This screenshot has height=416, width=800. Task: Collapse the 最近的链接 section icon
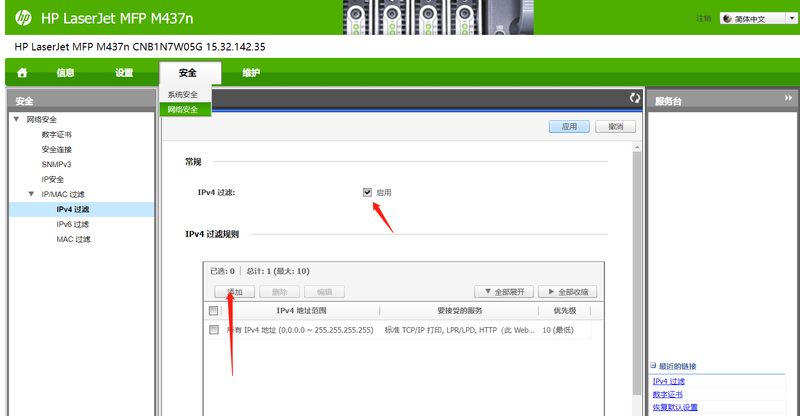click(653, 365)
